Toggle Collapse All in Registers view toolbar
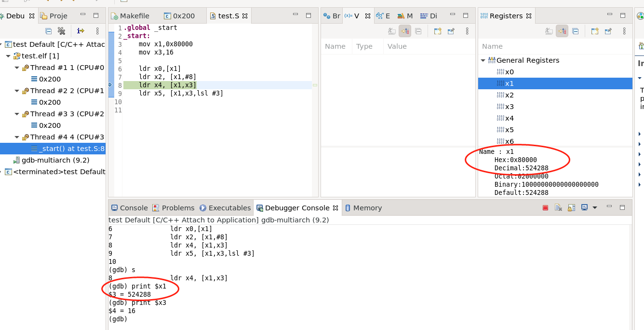The width and height of the screenshot is (644, 330). [x=575, y=31]
